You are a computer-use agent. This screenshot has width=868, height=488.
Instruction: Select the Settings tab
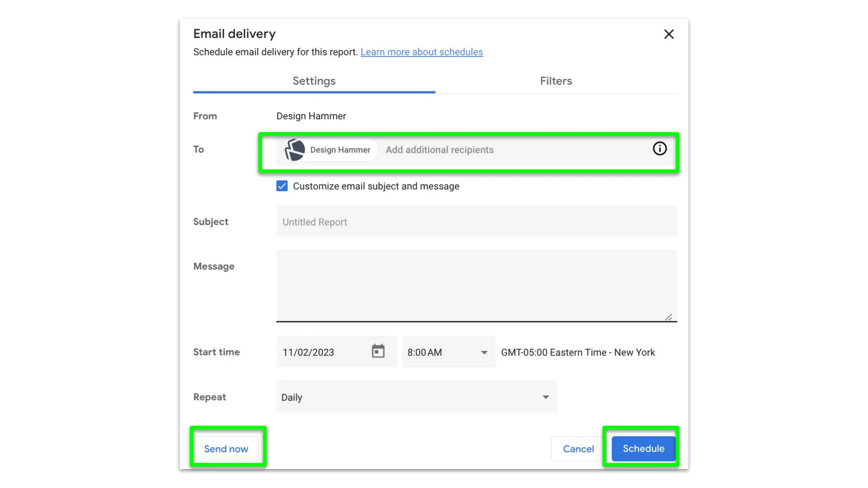point(314,81)
